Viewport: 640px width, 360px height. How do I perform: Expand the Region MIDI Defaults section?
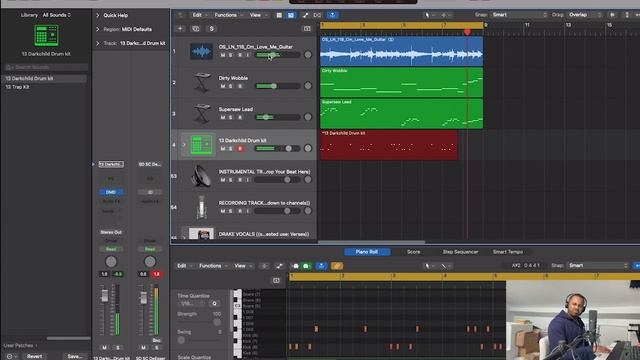[x=98, y=29]
